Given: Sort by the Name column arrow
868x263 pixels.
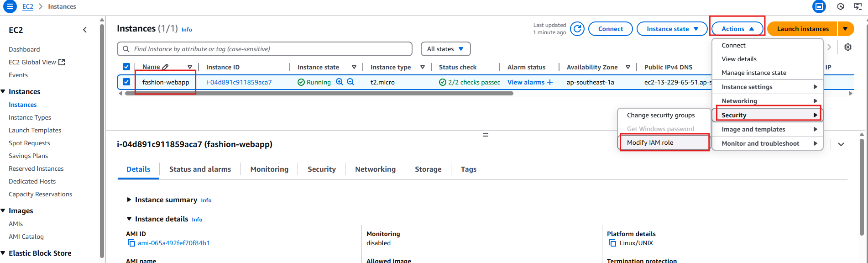Looking at the screenshot, I should tap(190, 67).
